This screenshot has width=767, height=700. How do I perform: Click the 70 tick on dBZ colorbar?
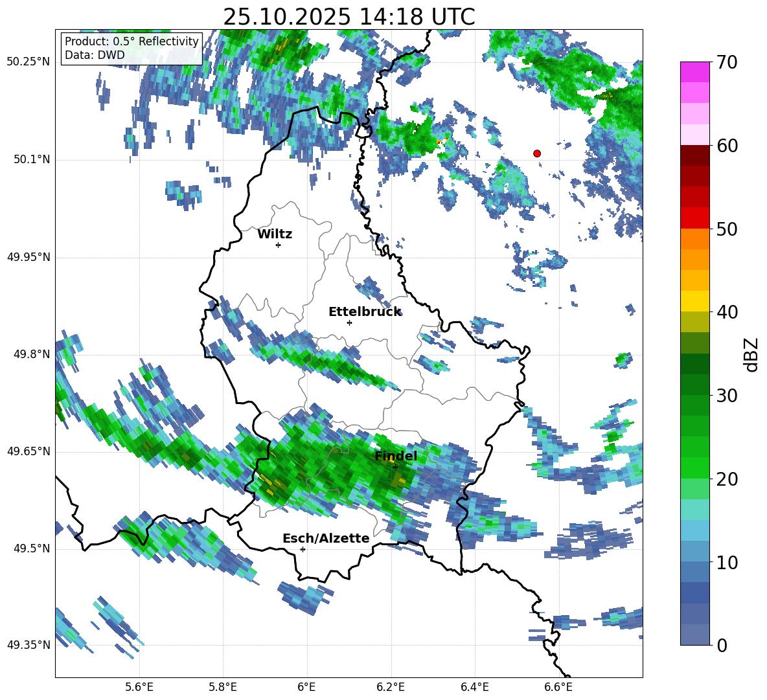[727, 63]
